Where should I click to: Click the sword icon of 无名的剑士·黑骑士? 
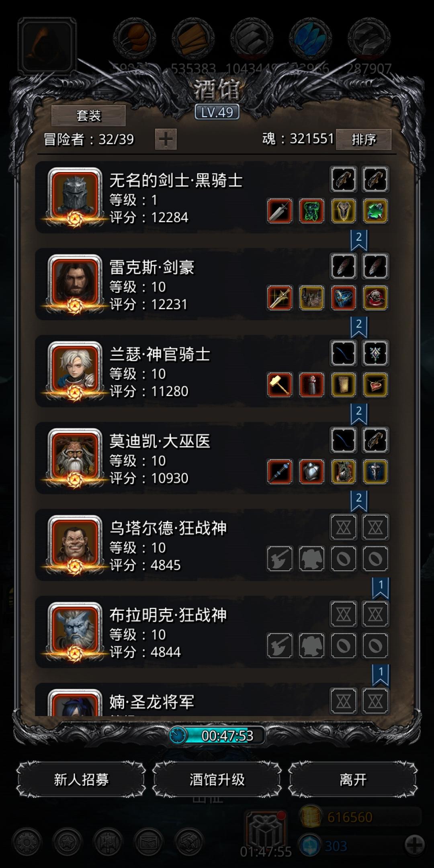pos(280,211)
